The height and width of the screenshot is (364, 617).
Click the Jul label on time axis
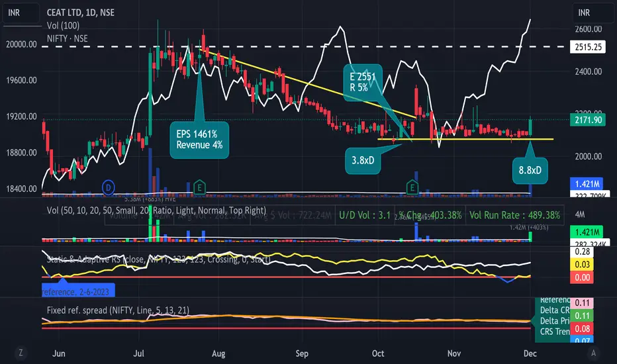point(138,353)
